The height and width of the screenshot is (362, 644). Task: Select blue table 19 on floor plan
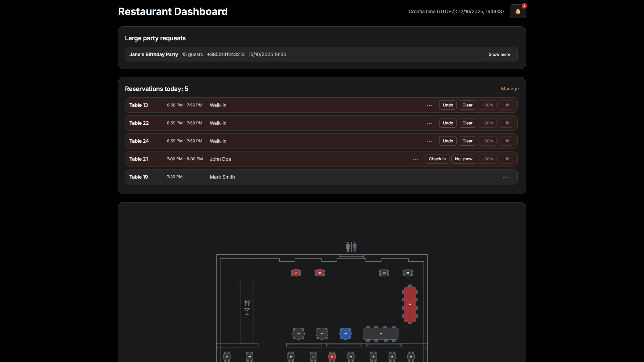(x=345, y=334)
